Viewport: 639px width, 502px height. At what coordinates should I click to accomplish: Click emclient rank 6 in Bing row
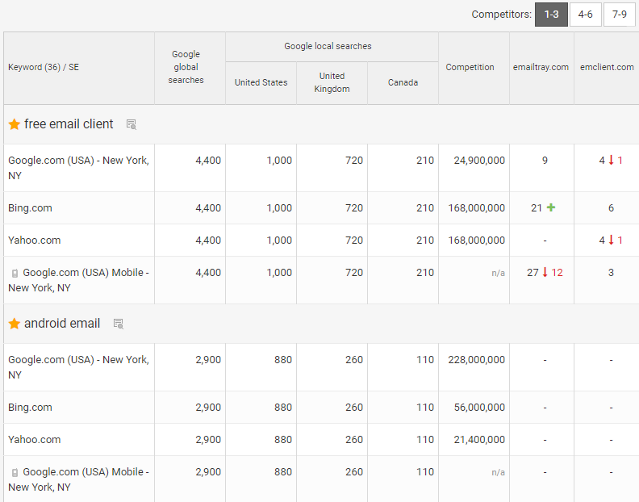(x=611, y=208)
